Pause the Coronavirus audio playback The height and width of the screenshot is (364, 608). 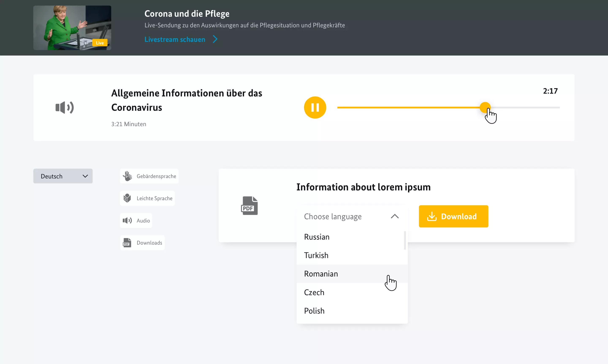[x=315, y=108]
